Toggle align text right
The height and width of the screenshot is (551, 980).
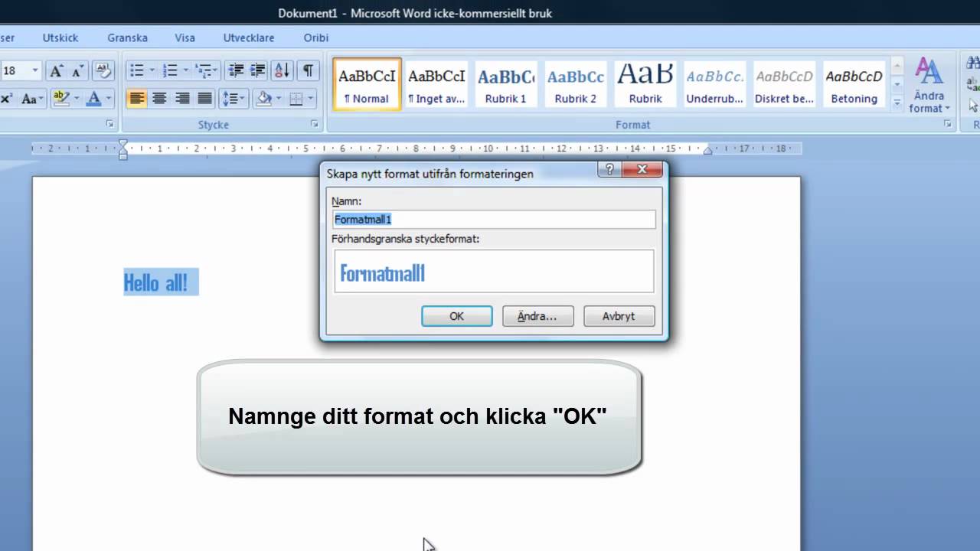click(182, 98)
